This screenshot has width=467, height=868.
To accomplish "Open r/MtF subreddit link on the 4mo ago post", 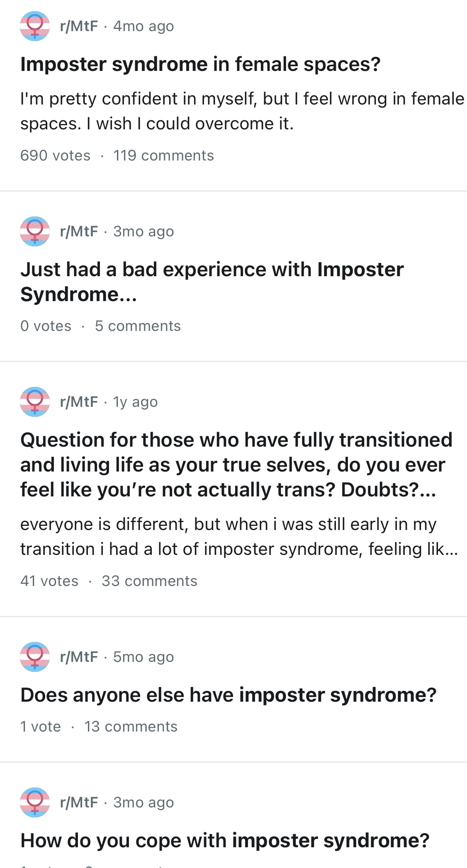I will tap(79, 26).
